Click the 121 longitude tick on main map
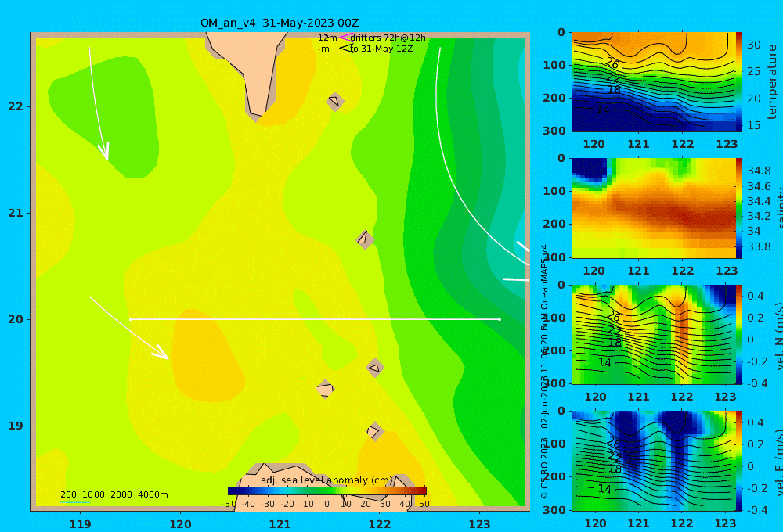Screen dimensions: 783x532 (280, 524)
